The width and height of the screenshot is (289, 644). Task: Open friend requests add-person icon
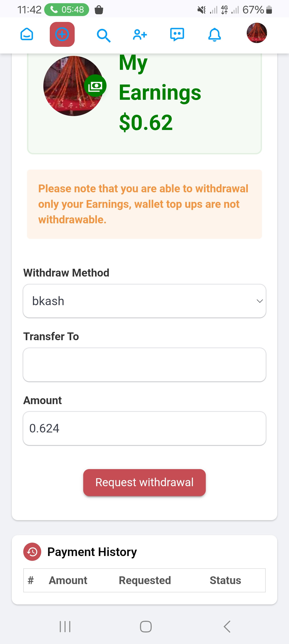(140, 35)
